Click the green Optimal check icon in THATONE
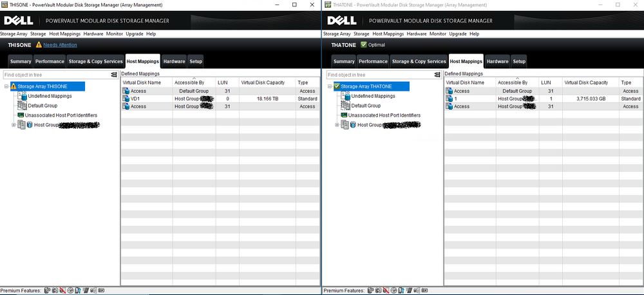 tap(363, 45)
